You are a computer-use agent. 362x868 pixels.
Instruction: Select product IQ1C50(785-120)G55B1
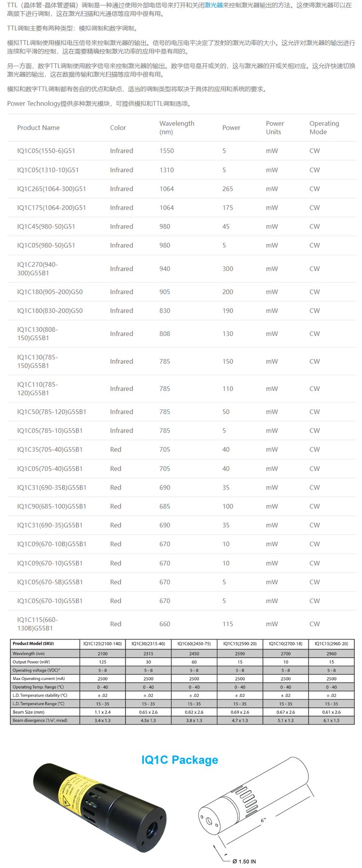pyautogui.click(x=52, y=412)
